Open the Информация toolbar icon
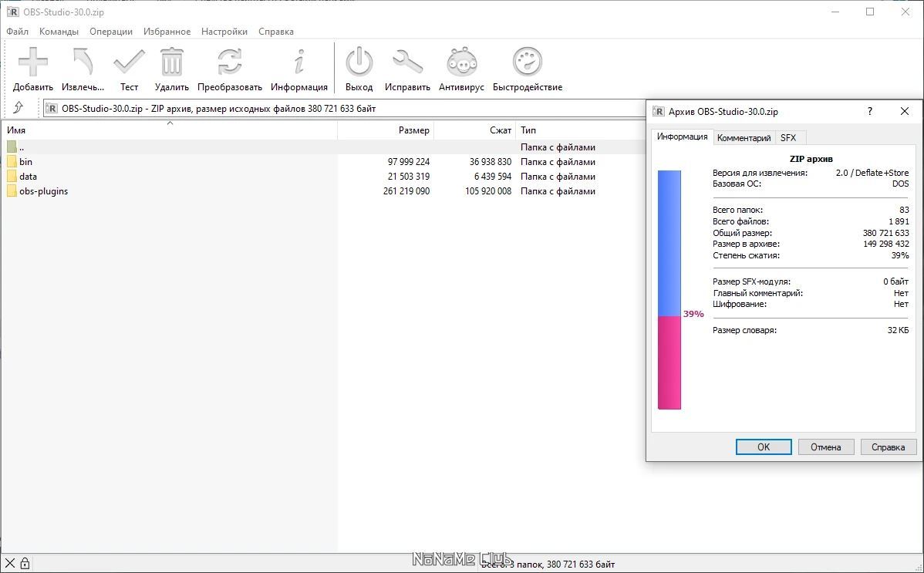Image resolution: width=924 pixels, height=573 pixels. (299, 61)
